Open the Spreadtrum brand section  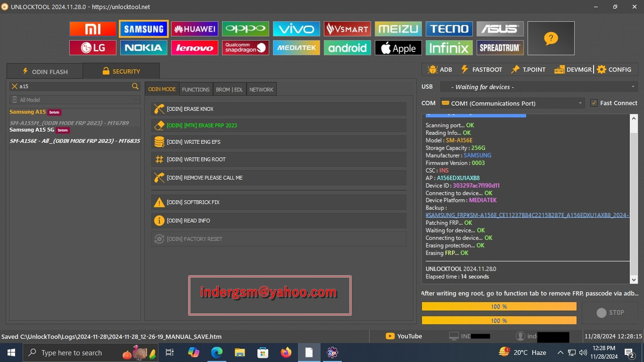500,48
